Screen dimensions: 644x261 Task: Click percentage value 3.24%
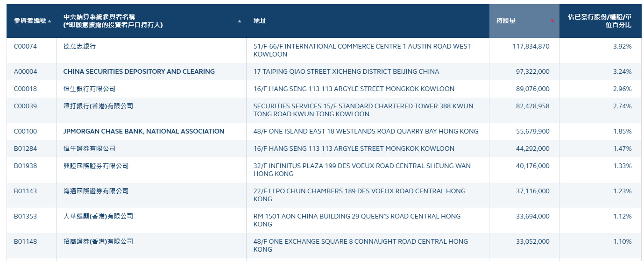pos(623,71)
